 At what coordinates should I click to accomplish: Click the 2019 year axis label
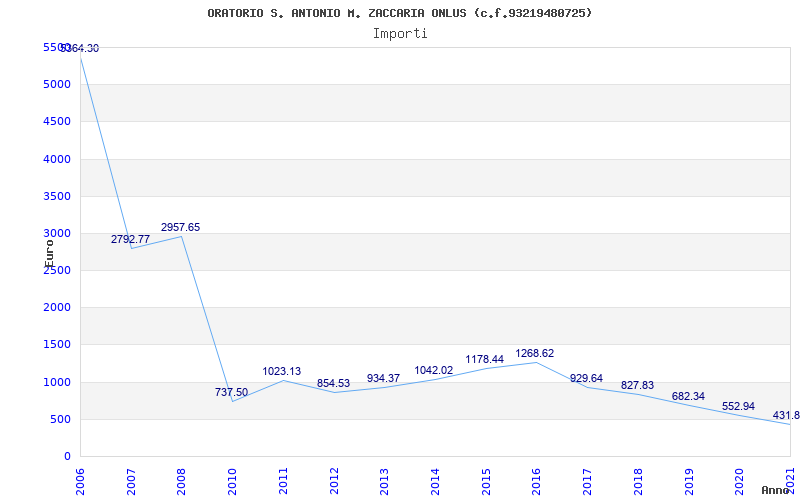(x=689, y=481)
